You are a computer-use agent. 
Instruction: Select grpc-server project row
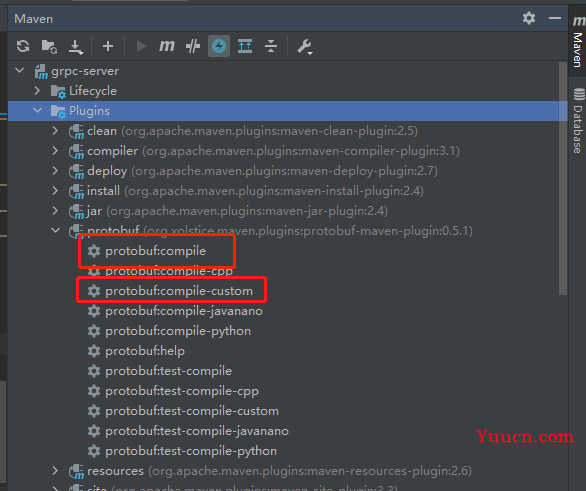point(288,71)
